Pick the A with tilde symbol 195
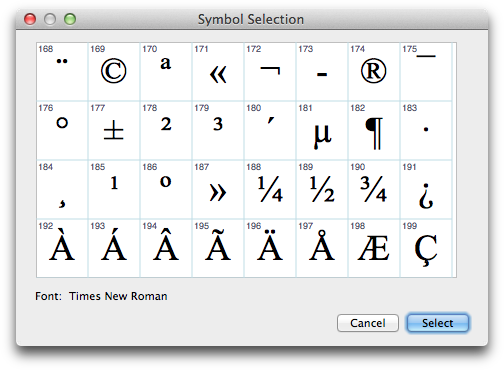This screenshot has height=370, width=504. (218, 248)
